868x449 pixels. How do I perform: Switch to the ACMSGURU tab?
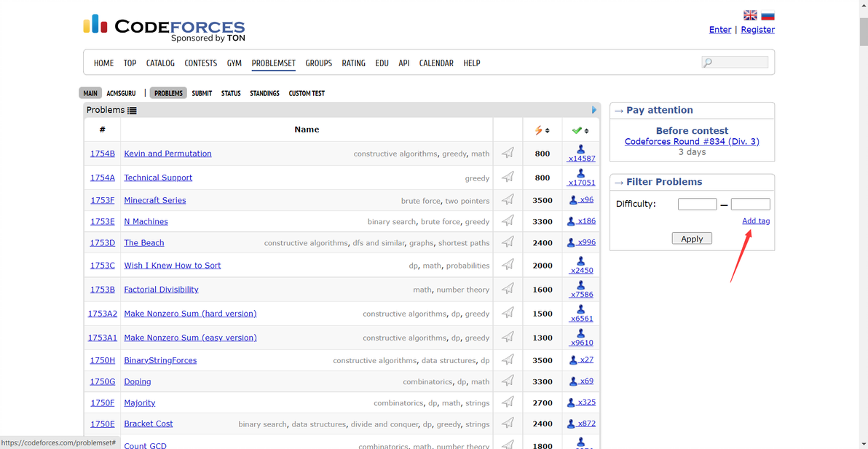121,93
